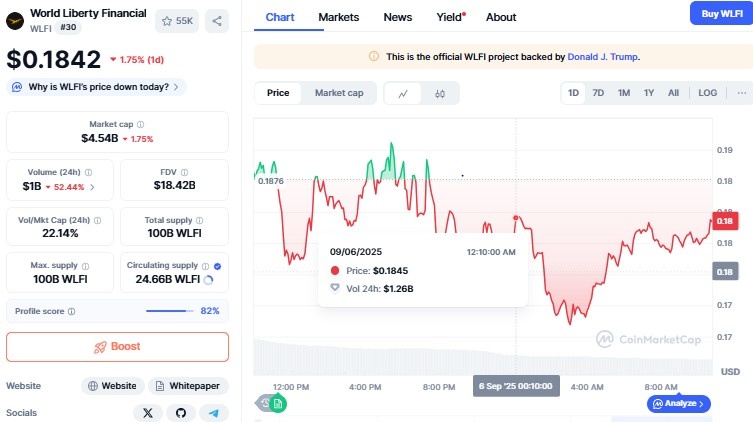Click the grey history icon below chart
Viewport: 753px width, 422px height.
[264, 403]
